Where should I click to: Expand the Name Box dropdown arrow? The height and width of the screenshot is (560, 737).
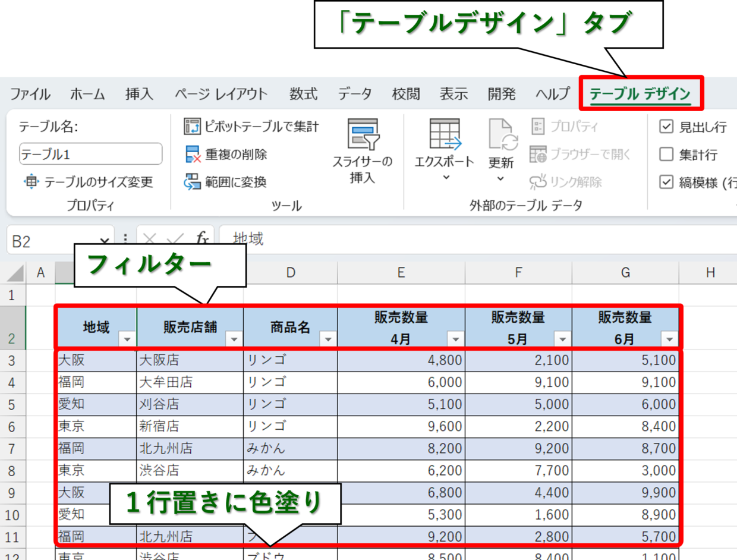click(104, 240)
